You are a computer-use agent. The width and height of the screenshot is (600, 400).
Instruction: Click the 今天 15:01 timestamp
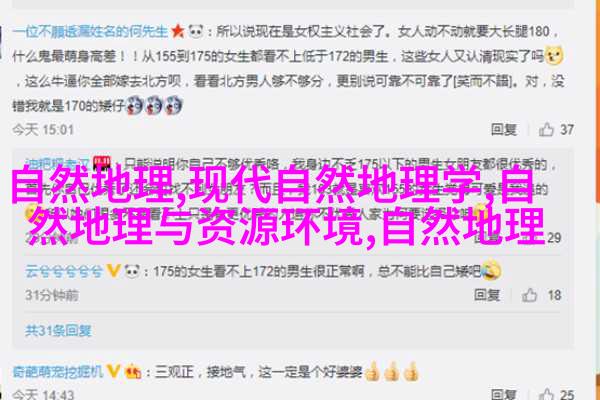pos(43,130)
